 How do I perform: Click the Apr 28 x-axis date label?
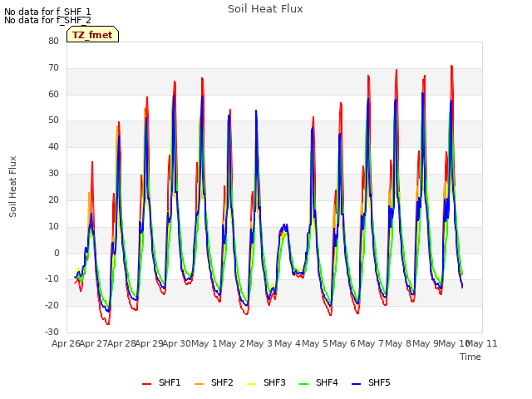tap(121, 343)
